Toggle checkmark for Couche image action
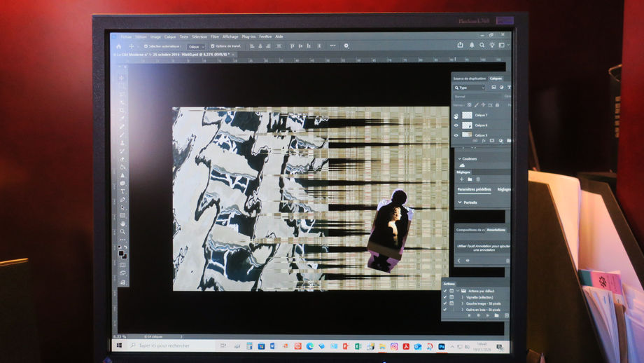Image resolution: width=644 pixels, height=363 pixels. click(445, 303)
